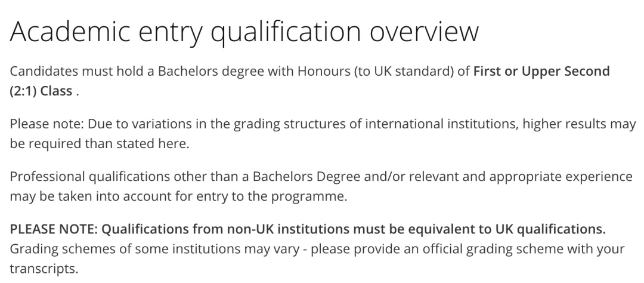Click the "Please note: Due to variations" line
This screenshot has height=283, width=644.
coord(323,124)
